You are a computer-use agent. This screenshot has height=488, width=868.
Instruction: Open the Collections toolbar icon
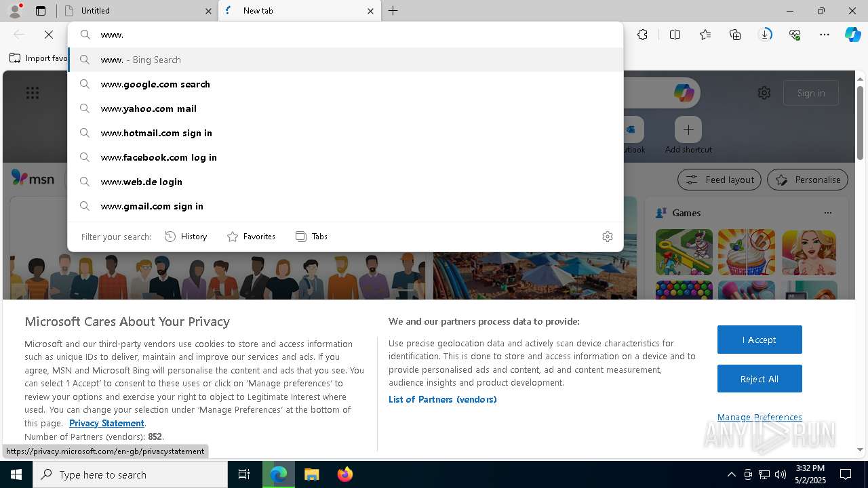pyautogui.click(x=735, y=35)
